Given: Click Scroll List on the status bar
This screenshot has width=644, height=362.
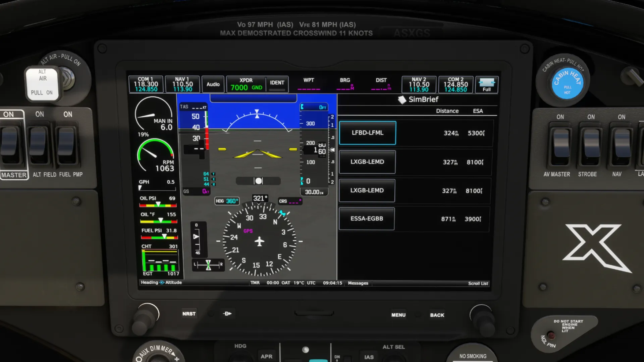Looking at the screenshot, I should (478, 283).
